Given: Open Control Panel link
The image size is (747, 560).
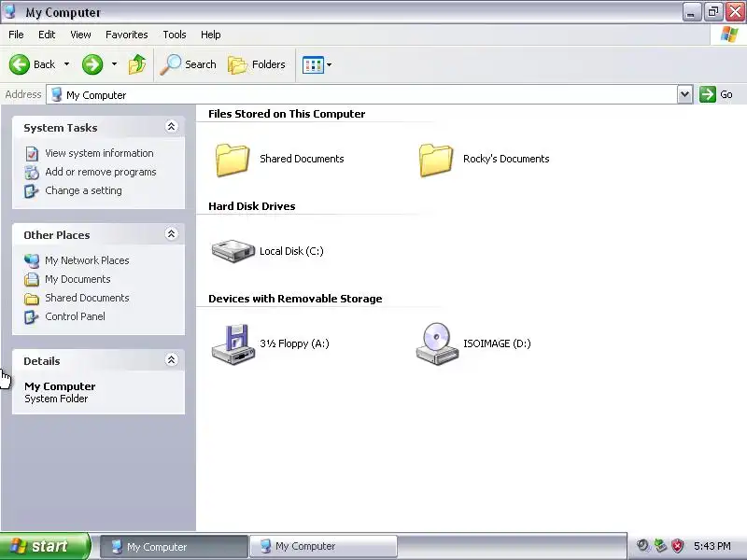Looking at the screenshot, I should tap(75, 316).
